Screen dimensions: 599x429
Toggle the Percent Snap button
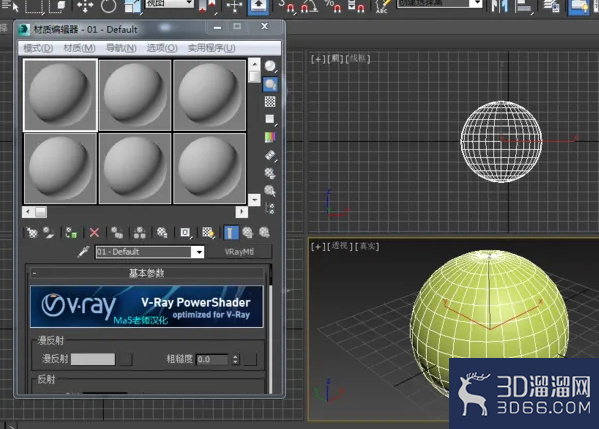(333, 6)
